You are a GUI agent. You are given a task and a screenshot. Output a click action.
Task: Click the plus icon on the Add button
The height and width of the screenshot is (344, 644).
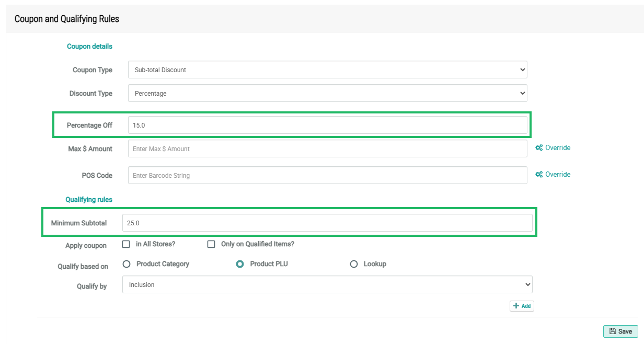pyautogui.click(x=516, y=306)
